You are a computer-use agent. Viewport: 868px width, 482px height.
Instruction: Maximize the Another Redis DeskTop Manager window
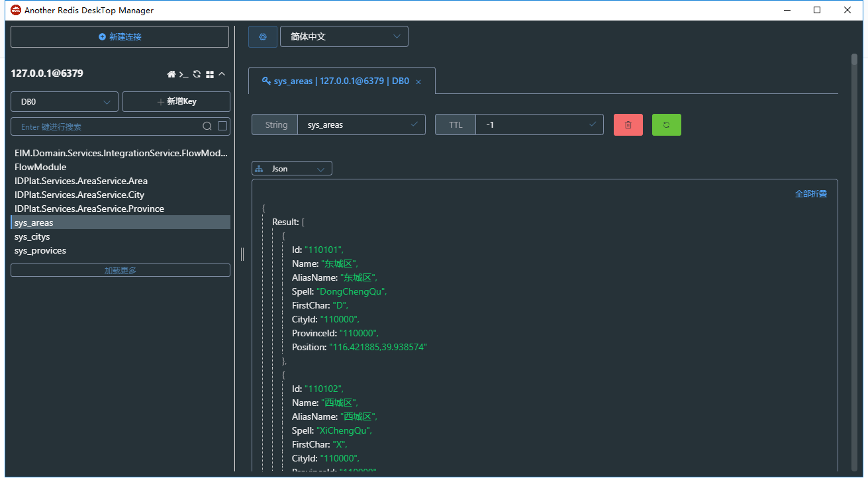coord(817,10)
